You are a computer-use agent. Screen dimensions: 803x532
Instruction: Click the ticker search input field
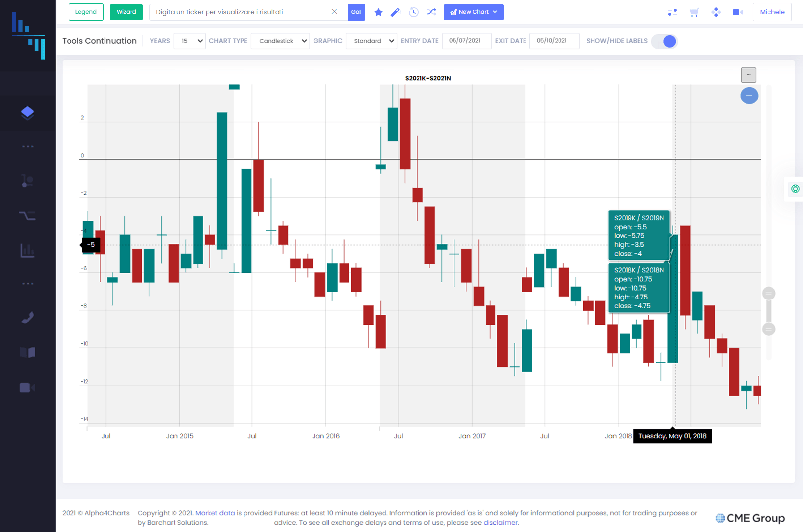point(242,12)
